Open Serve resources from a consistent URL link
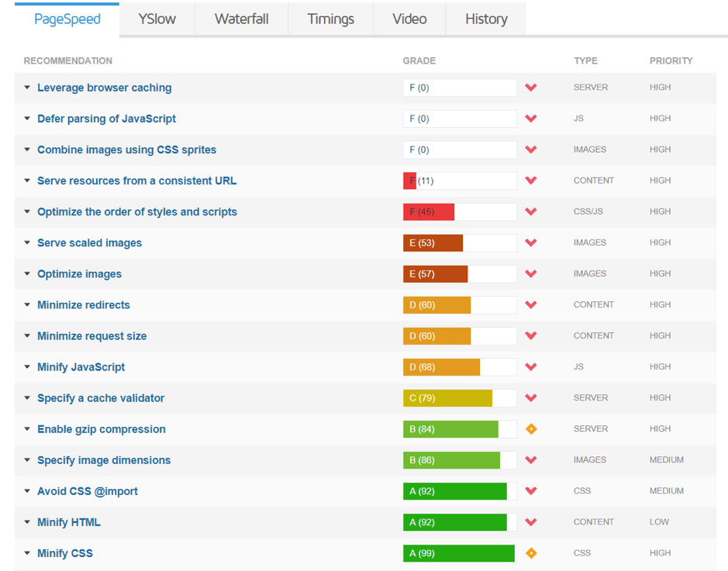 point(136,181)
